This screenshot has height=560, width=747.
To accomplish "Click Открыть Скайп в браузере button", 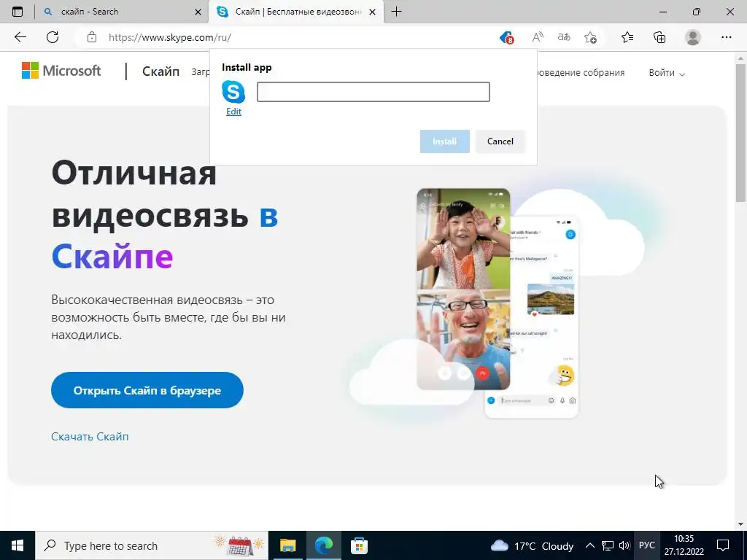I will pyautogui.click(x=147, y=390).
